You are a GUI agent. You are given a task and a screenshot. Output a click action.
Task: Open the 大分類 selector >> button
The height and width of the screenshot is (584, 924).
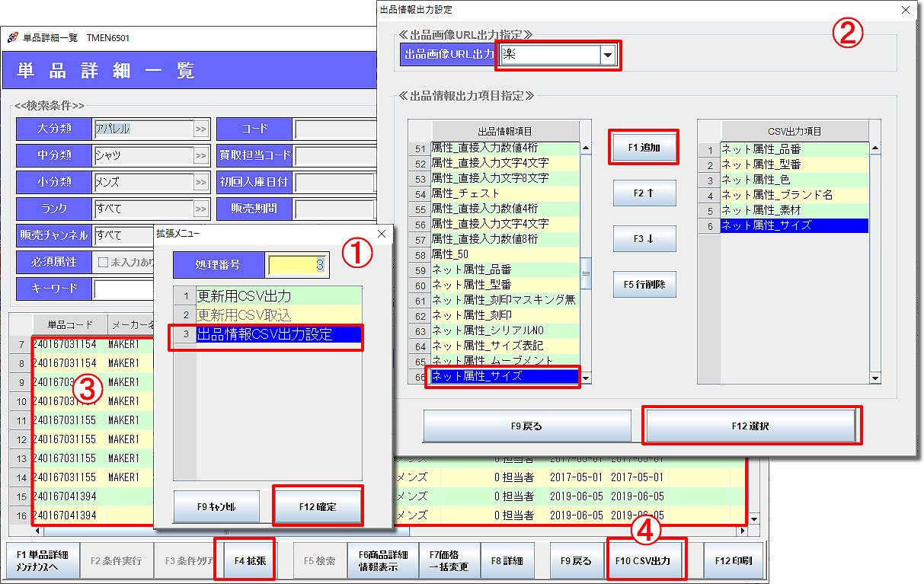pos(200,129)
